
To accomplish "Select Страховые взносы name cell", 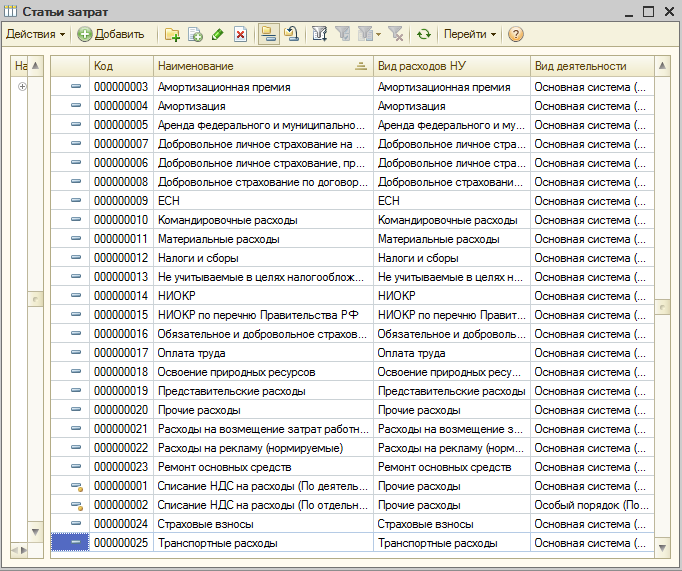I will (263, 524).
